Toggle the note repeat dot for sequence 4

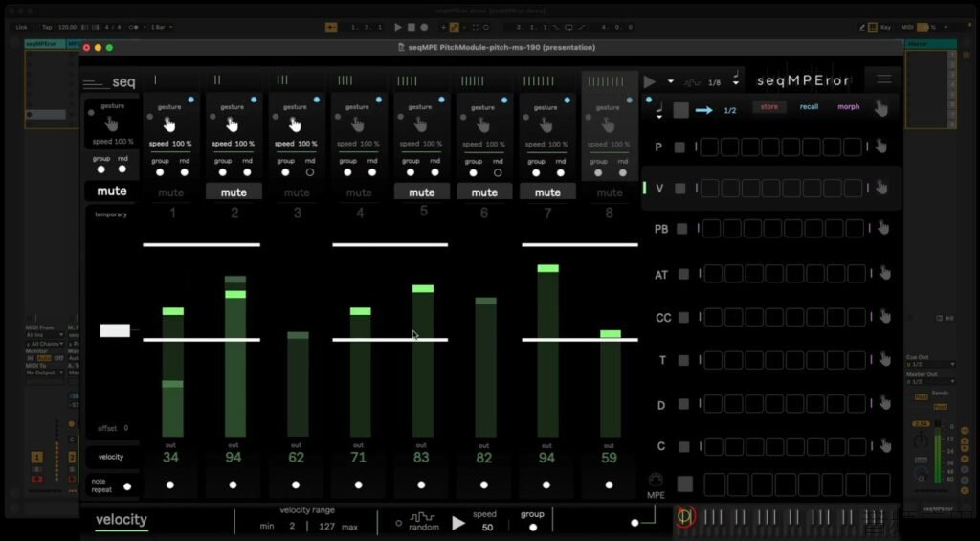click(x=358, y=485)
